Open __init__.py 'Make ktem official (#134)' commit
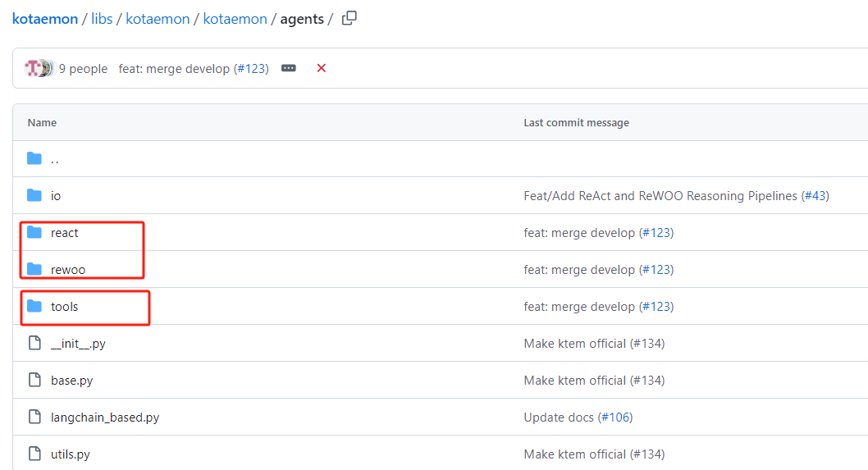868x470 pixels. [594, 344]
